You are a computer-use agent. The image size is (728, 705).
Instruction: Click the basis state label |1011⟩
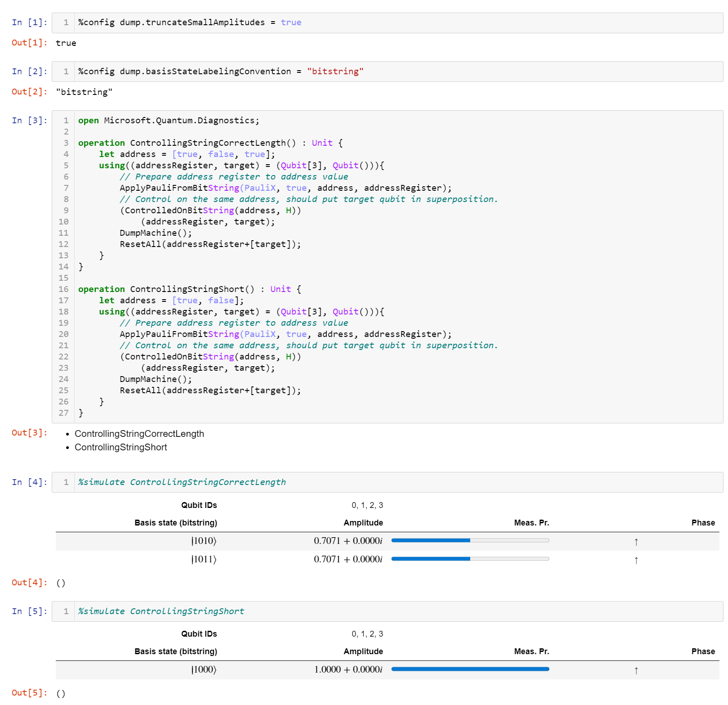click(203, 559)
